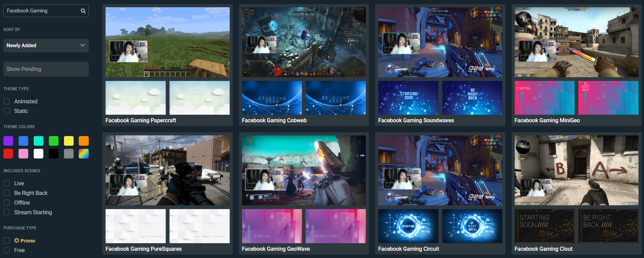Screen dimensions: 644x258
Task: View GeoWave Starting scene thumbnail
Action: point(272,226)
